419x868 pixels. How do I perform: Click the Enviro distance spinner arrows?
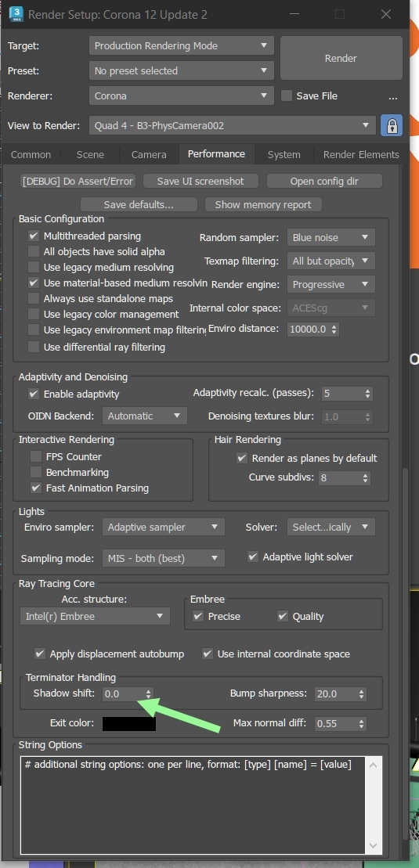334,329
